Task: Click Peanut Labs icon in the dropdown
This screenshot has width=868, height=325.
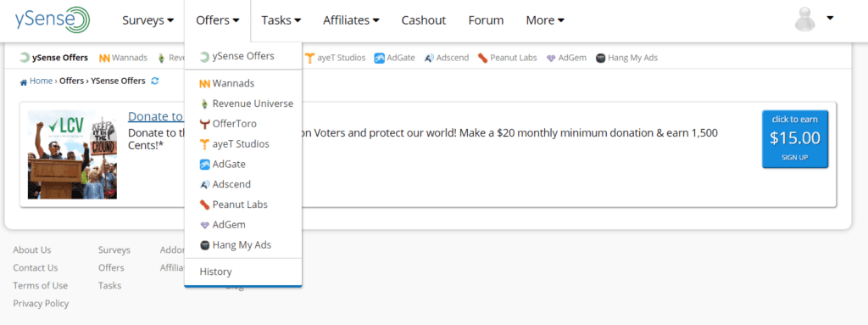Action: point(205,205)
